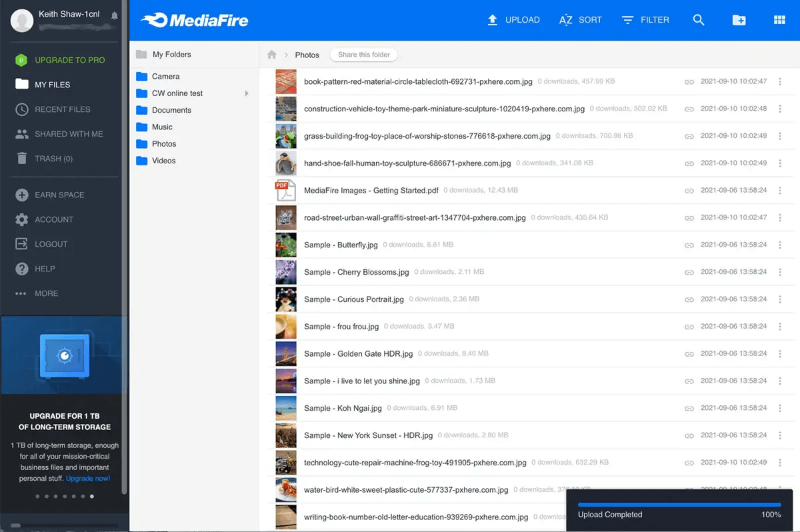
Task: Open options menu for Sample - Koh Ngai.jpg
Action: [x=780, y=408]
